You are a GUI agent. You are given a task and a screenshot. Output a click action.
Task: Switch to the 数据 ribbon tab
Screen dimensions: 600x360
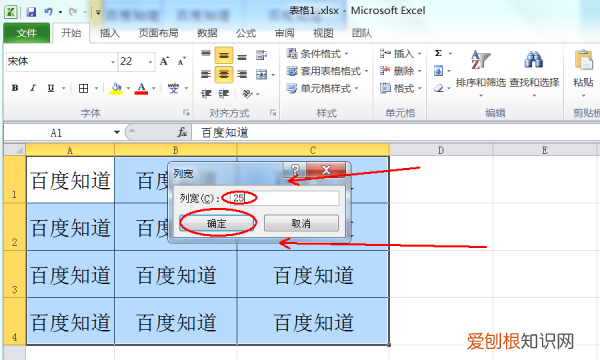coord(207,33)
